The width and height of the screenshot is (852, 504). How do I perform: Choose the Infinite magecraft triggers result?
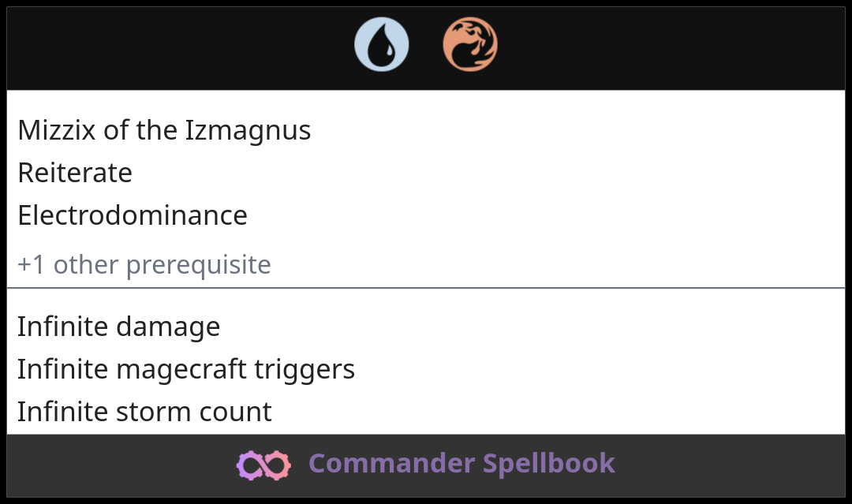click(186, 369)
